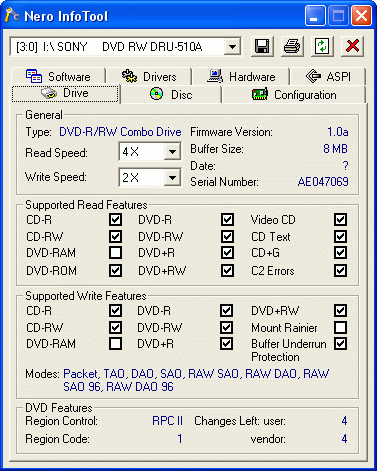377x471 pixels.
Task: Minimize the Nero InfoTool window
Action: tap(315, 16)
